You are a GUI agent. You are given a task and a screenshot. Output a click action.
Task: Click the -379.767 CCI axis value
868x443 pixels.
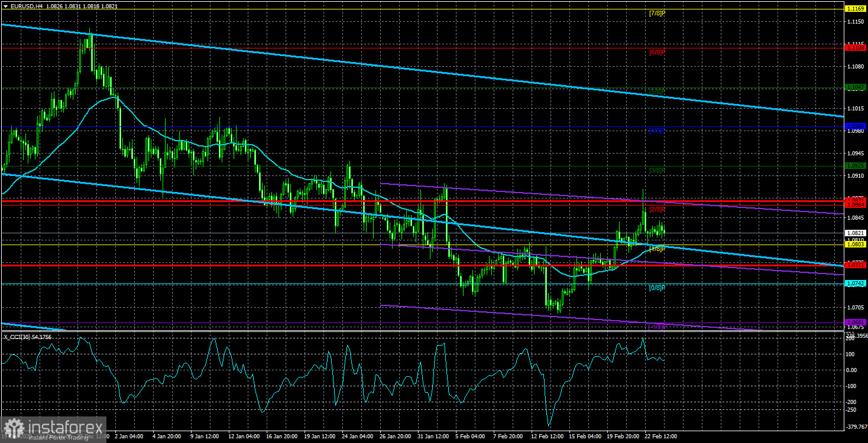[856, 426]
